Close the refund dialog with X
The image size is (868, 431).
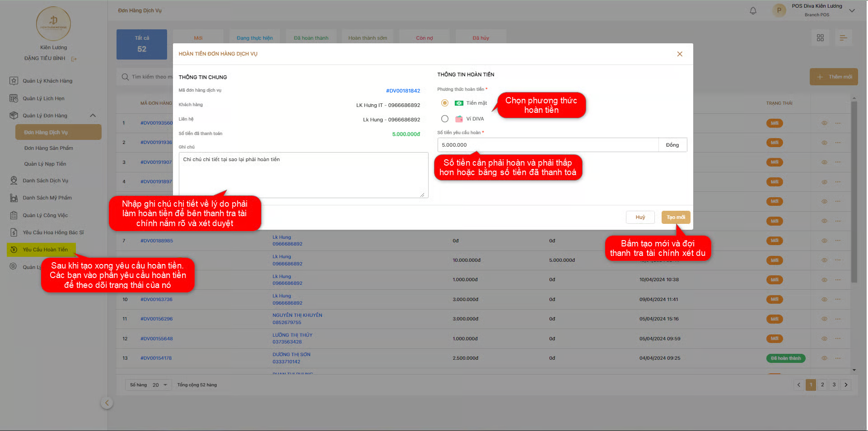point(679,54)
